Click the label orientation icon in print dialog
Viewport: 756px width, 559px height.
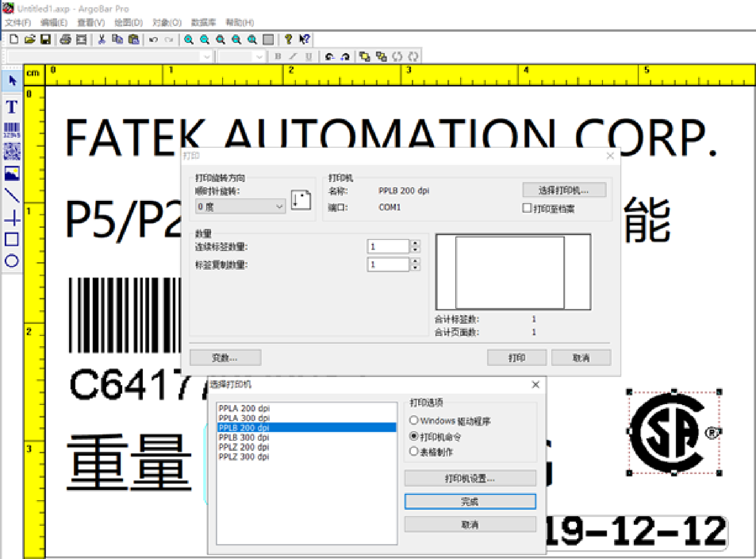(301, 199)
